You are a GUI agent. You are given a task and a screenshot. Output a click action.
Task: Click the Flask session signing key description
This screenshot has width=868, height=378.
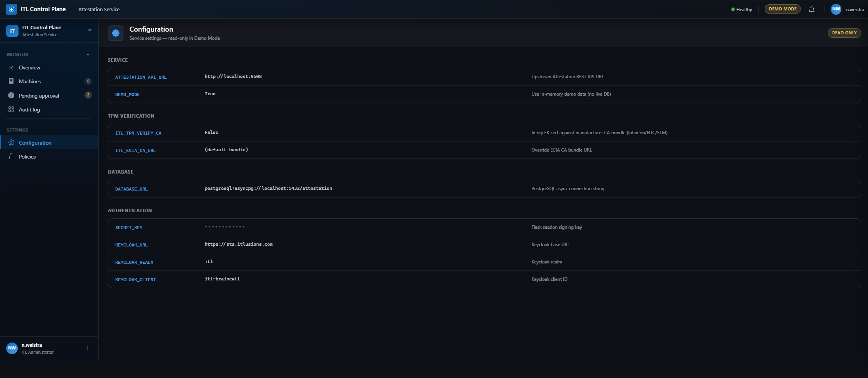tap(556, 227)
